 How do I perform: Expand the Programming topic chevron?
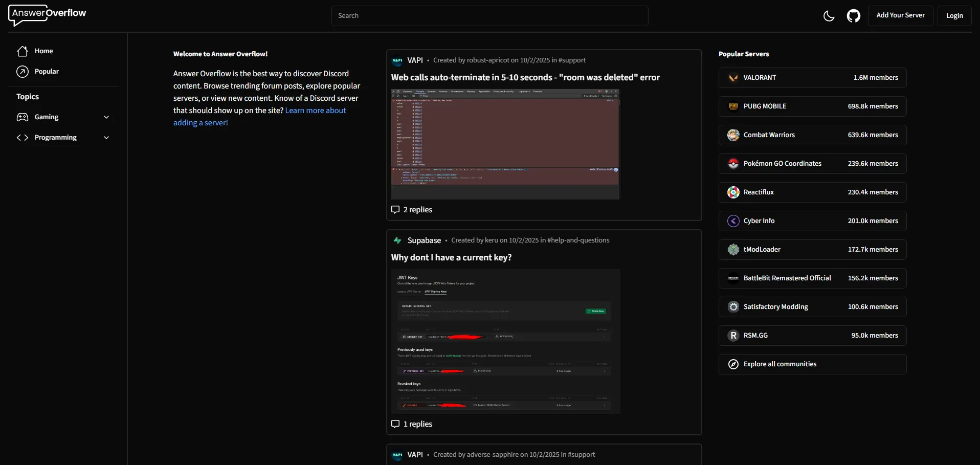coord(106,138)
